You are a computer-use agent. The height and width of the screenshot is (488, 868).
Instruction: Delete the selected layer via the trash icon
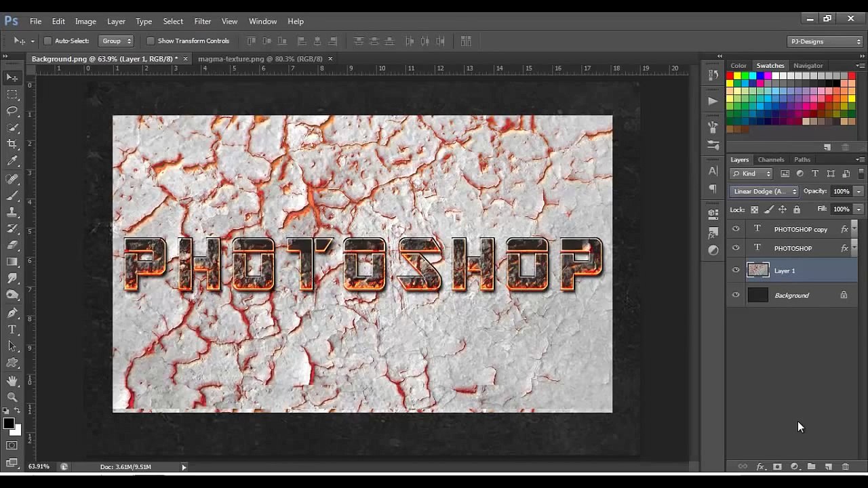[845, 467]
